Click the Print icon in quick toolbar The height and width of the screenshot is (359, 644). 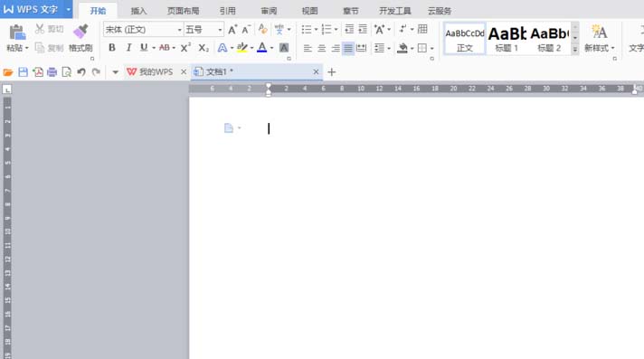[x=52, y=72]
